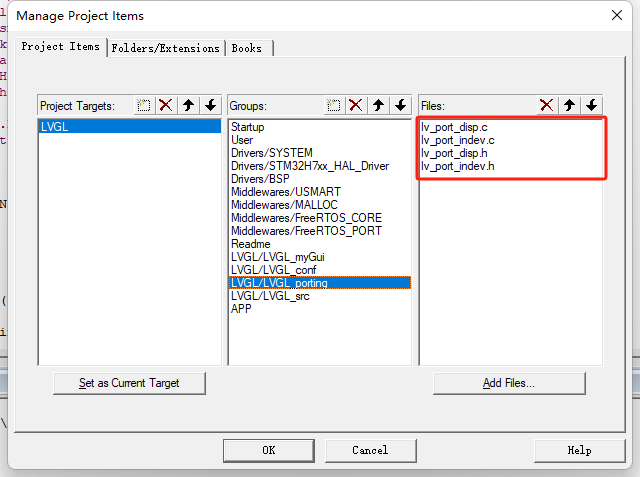Cancel the dialog
This screenshot has height=477, width=640.
click(x=370, y=450)
